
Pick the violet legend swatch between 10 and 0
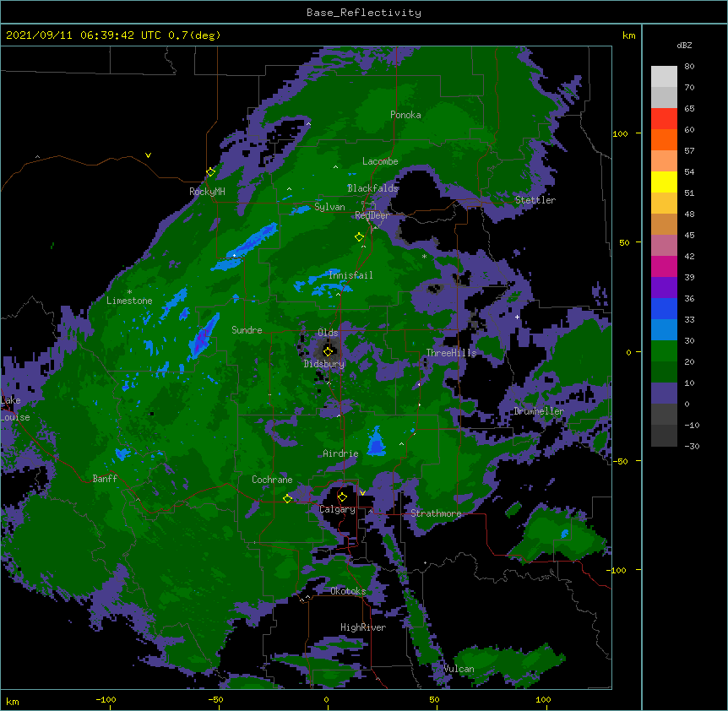click(664, 393)
